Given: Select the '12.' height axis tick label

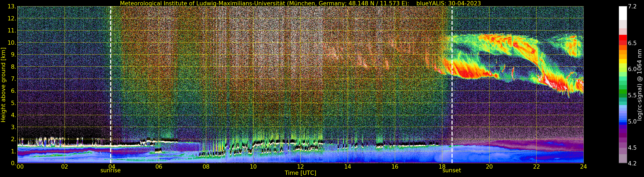Looking at the screenshot, I should (x=12, y=18).
